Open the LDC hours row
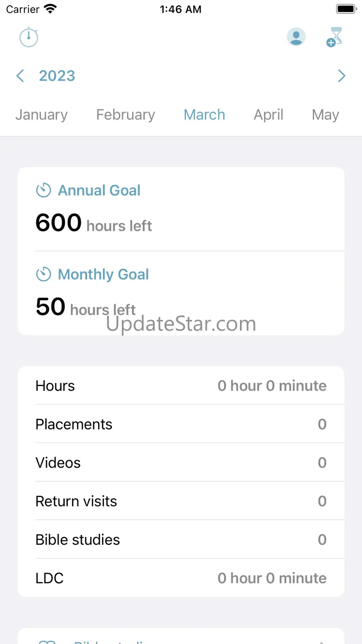Image resolution: width=362 pixels, height=644 pixels. point(181,579)
